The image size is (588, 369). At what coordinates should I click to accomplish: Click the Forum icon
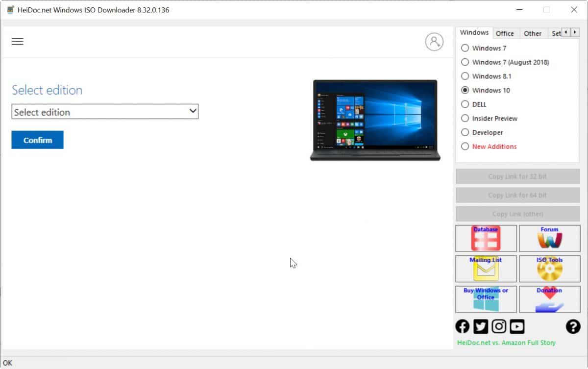pyautogui.click(x=549, y=238)
